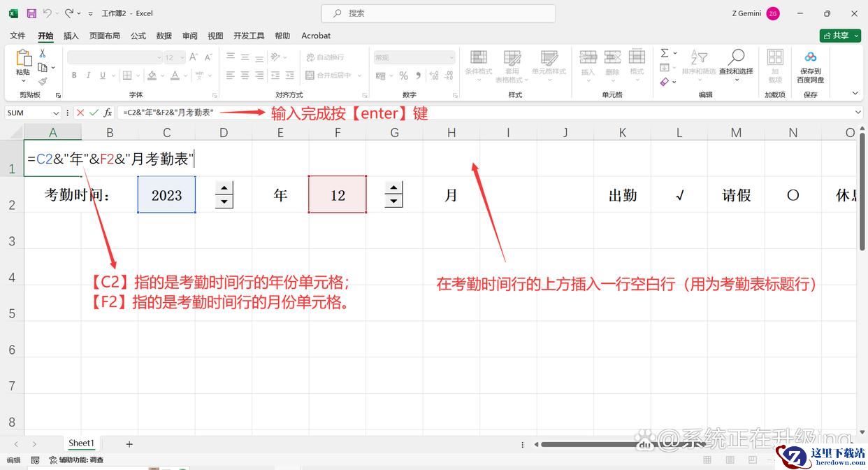Expand the Name Box dropdown
The height and width of the screenshot is (470, 868).
(x=56, y=113)
